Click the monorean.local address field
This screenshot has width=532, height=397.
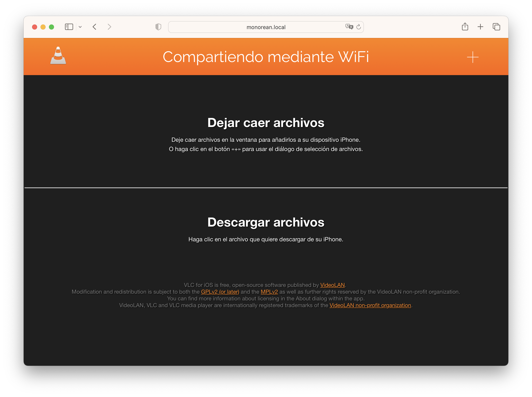[266, 27]
